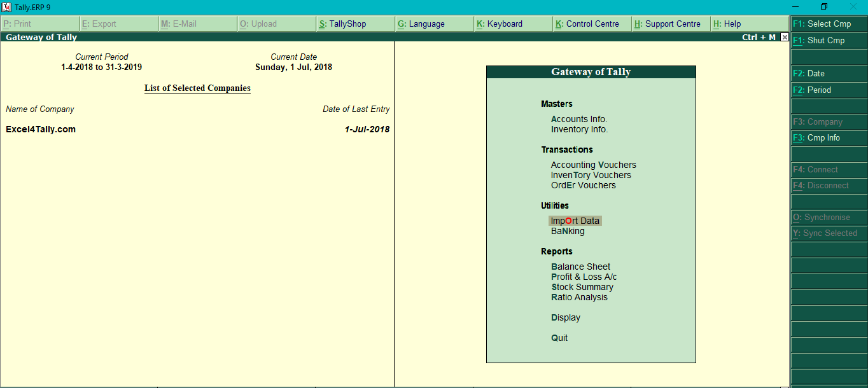Select Quit in Gateway menu
The height and width of the screenshot is (388, 868).
click(x=559, y=338)
